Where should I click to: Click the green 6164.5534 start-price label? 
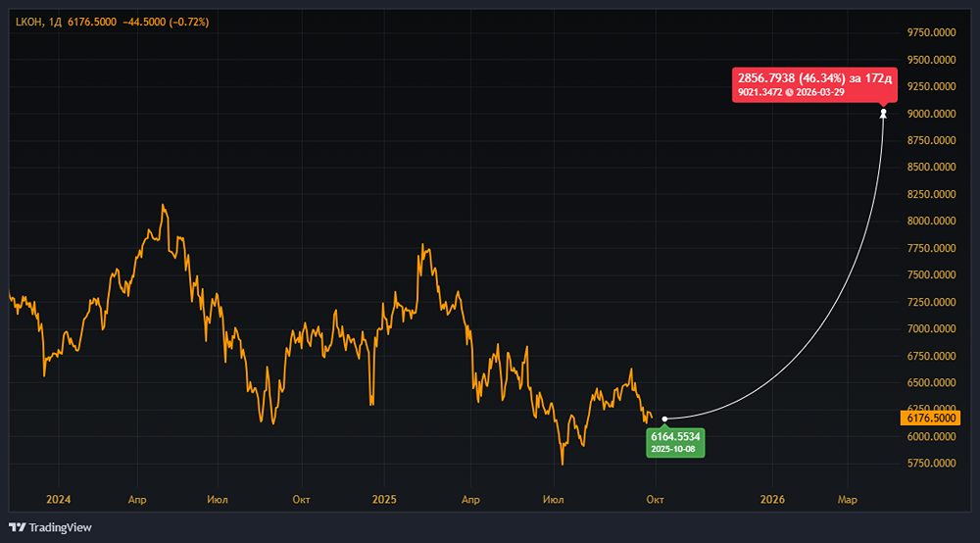pyautogui.click(x=675, y=442)
